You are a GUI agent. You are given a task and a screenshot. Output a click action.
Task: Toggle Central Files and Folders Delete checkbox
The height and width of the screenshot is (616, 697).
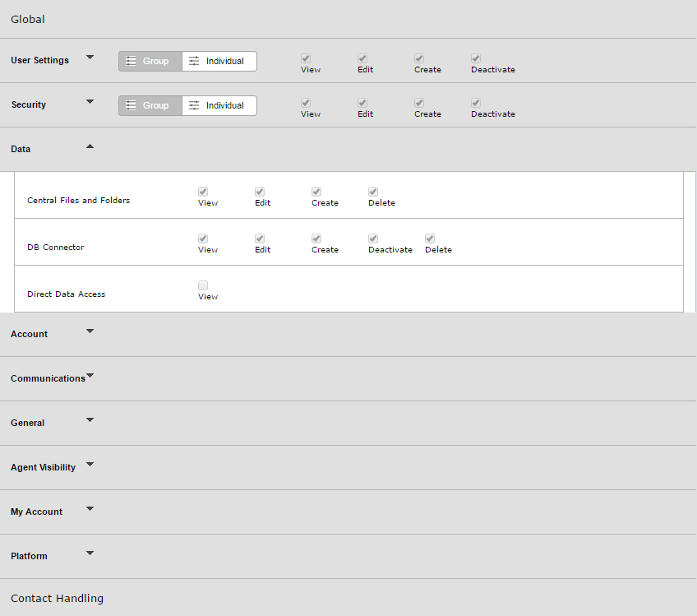(x=373, y=192)
